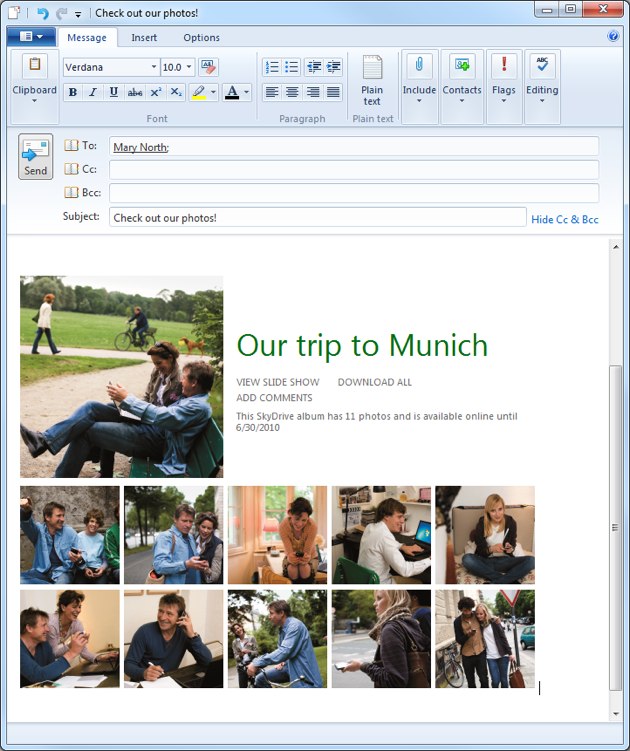Viewport: 630px width, 751px height.
Task: Increase paragraph indent
Action: coord(332,67)
